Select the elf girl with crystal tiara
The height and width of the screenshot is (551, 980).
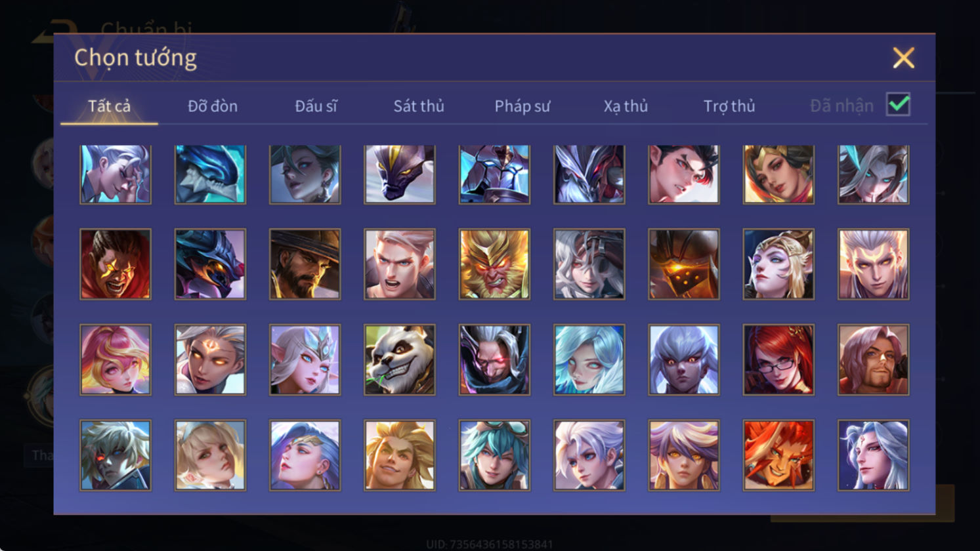pyautogui.click(x=305, y=360)
